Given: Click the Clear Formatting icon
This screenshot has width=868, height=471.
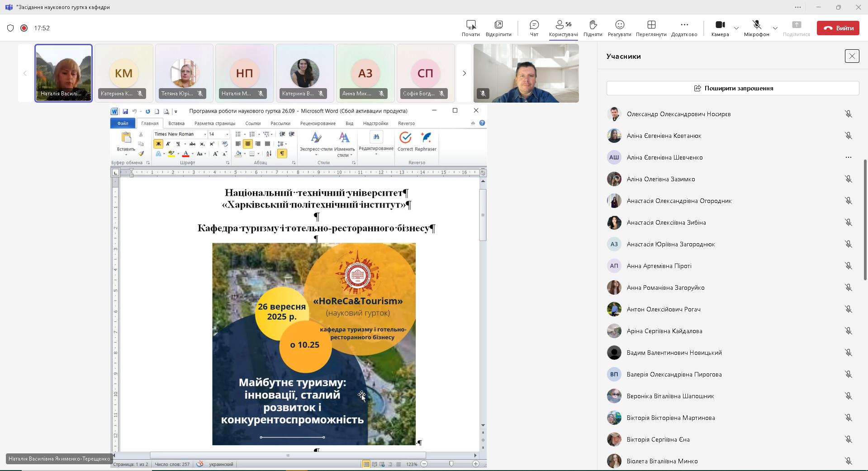Looking at the screenshot, I should (x=225, y=144).
